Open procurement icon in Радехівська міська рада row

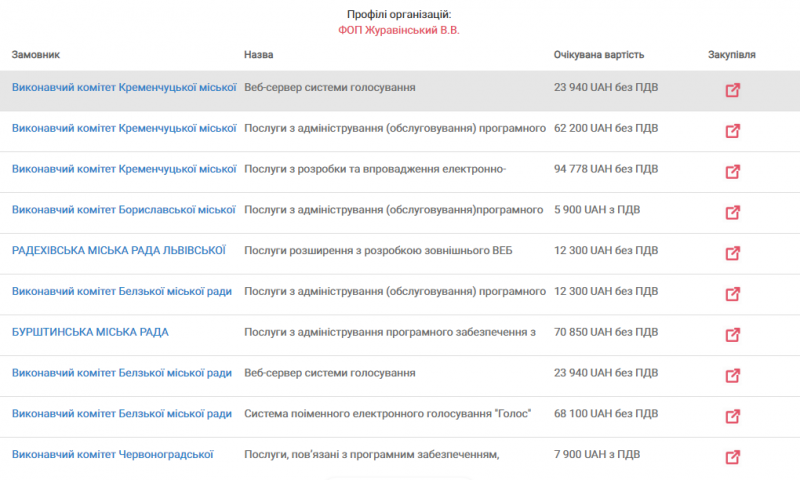[733, 254]
